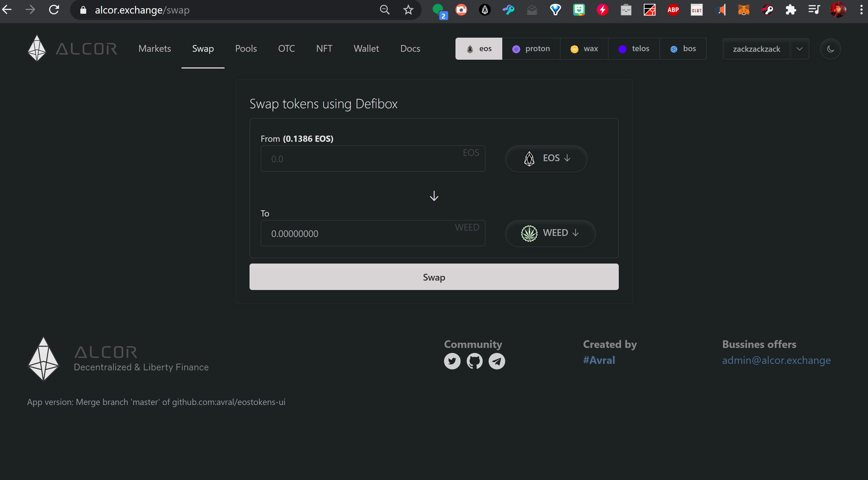
Task: Switch to the telos network
Action: pyautogui.click(x=634, y=49)
